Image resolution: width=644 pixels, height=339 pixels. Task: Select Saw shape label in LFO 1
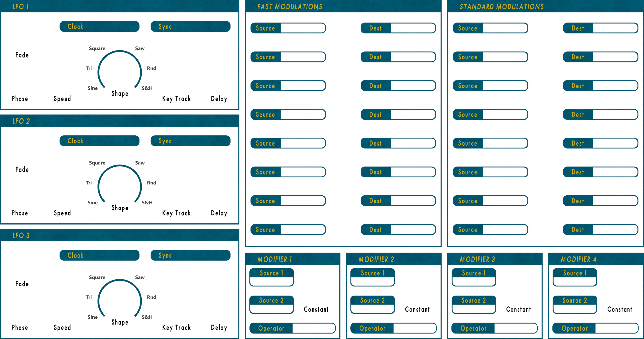[x=140, y=48]
